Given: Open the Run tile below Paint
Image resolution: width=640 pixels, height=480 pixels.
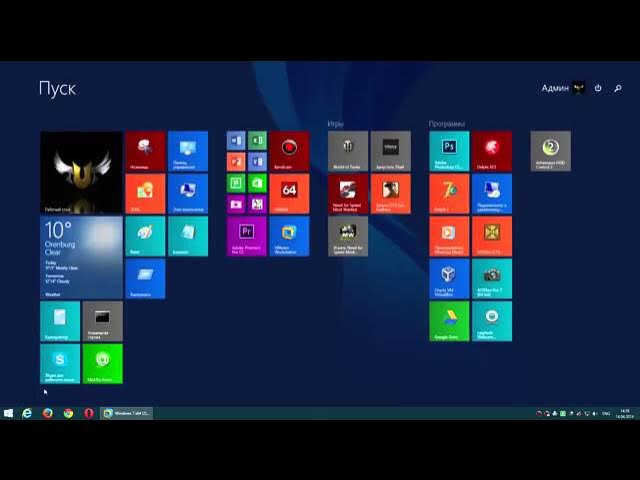Looking at the screenshot, I should pos(145,278).
